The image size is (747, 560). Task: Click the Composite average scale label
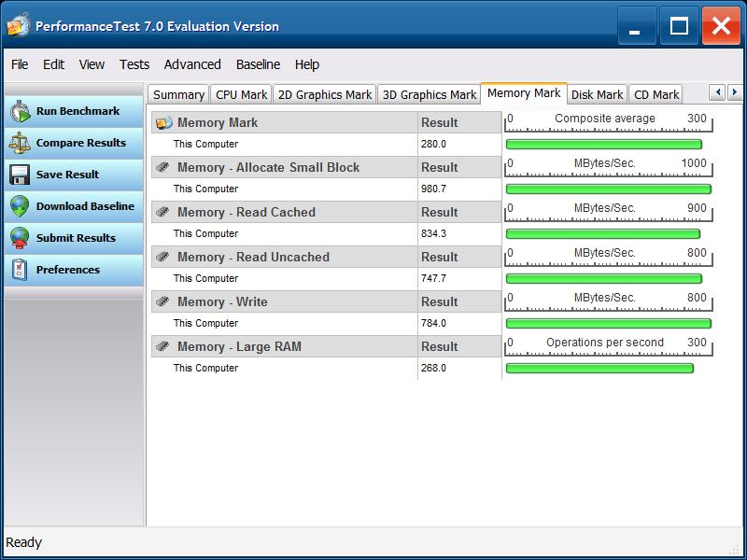point(604,119)
